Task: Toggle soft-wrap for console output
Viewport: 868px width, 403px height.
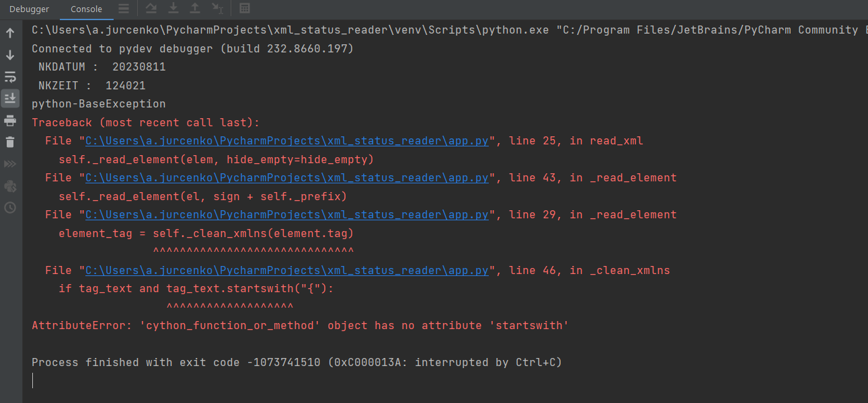Action: click(x=10, y=77)
